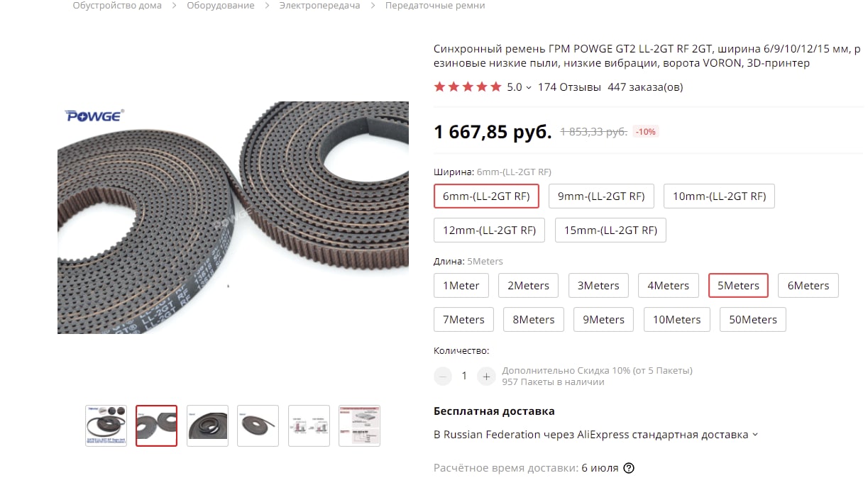
Task: View the third thumbnail with coiled belt
Action: point(207,425)
